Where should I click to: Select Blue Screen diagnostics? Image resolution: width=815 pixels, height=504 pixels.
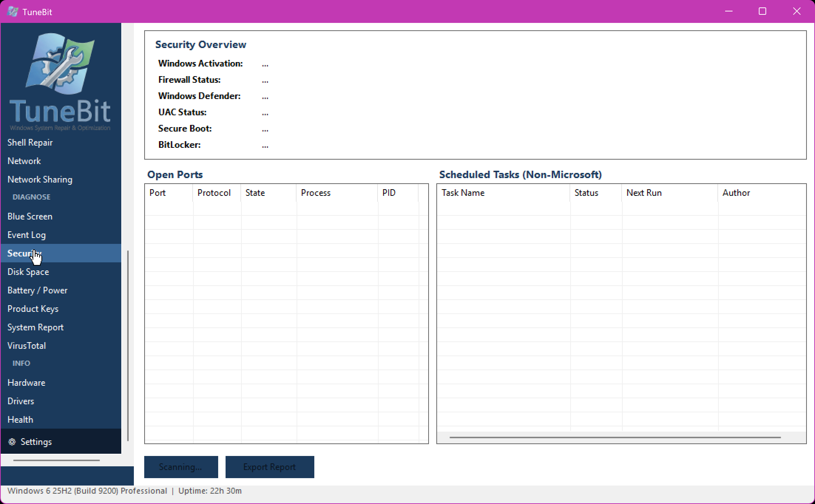[x=61, y=217]
